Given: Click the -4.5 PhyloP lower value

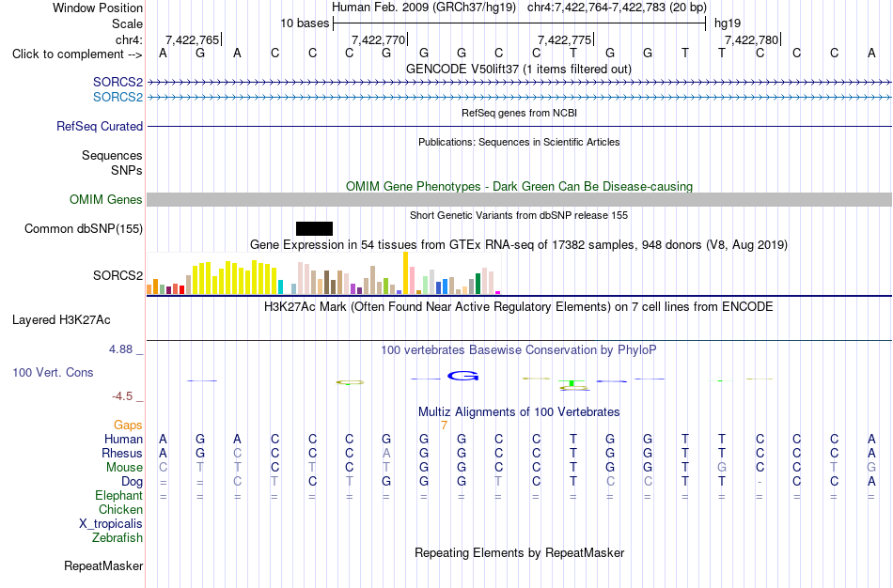Looking at the screenshot, I should (122, 396).
